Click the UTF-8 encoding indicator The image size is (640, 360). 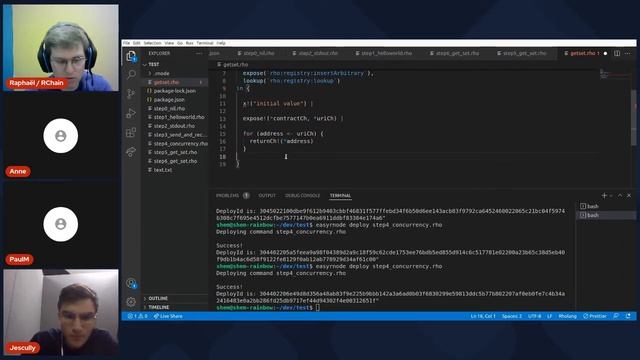[534, 316]
